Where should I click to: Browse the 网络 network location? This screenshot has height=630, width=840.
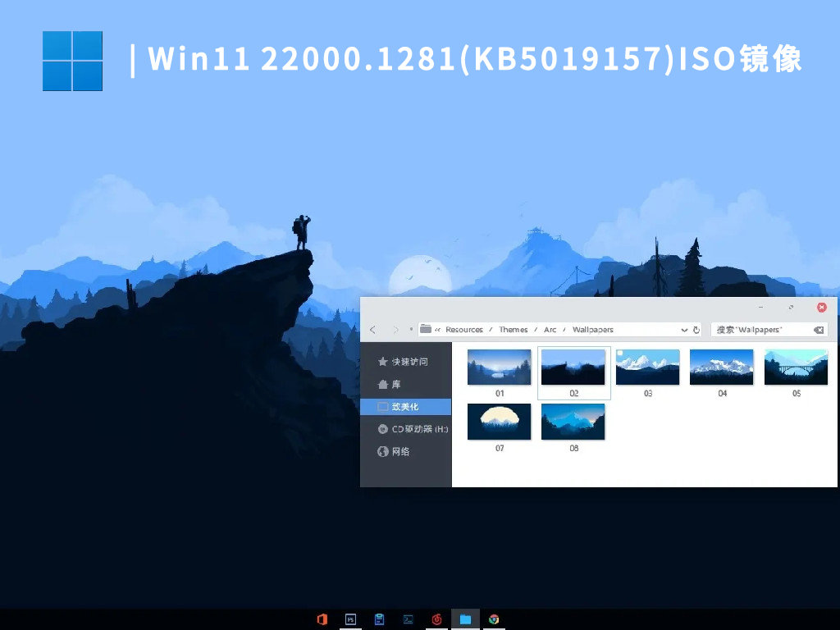(400, 451)
